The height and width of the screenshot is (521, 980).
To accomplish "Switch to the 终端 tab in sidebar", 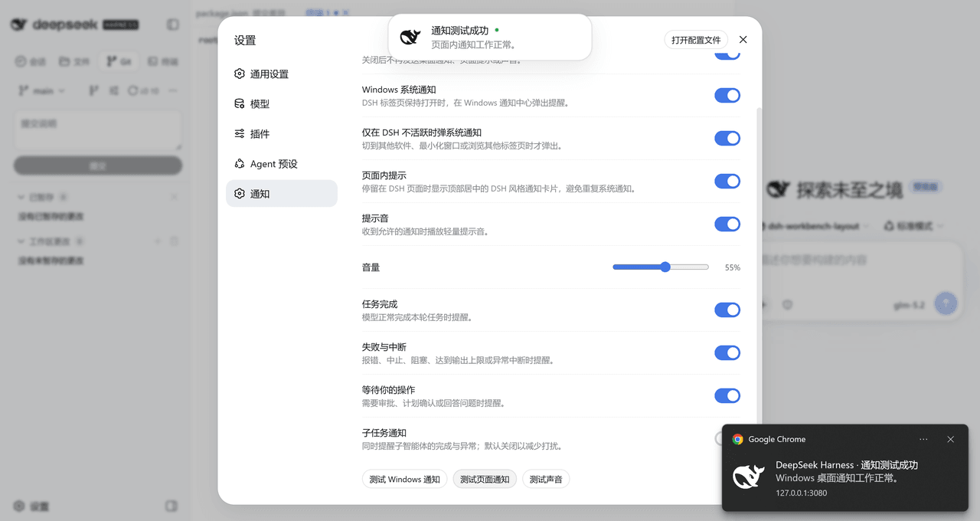I will [x=162, y=61].
